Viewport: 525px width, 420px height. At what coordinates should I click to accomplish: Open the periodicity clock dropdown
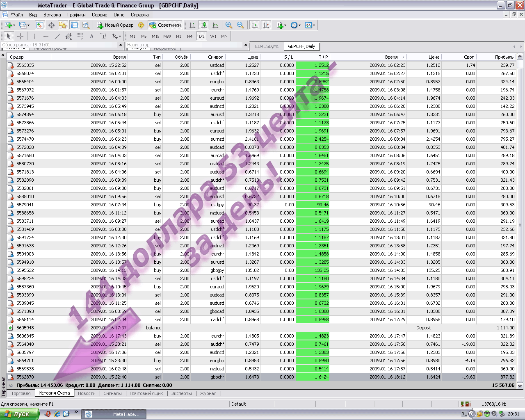tap(296, 25)
